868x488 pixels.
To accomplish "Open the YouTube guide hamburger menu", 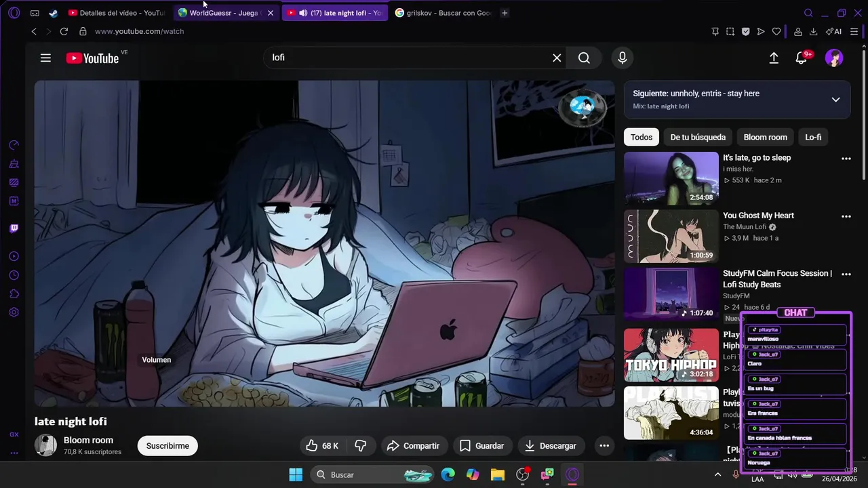I will pyautogui.click(x=45, y=58).
